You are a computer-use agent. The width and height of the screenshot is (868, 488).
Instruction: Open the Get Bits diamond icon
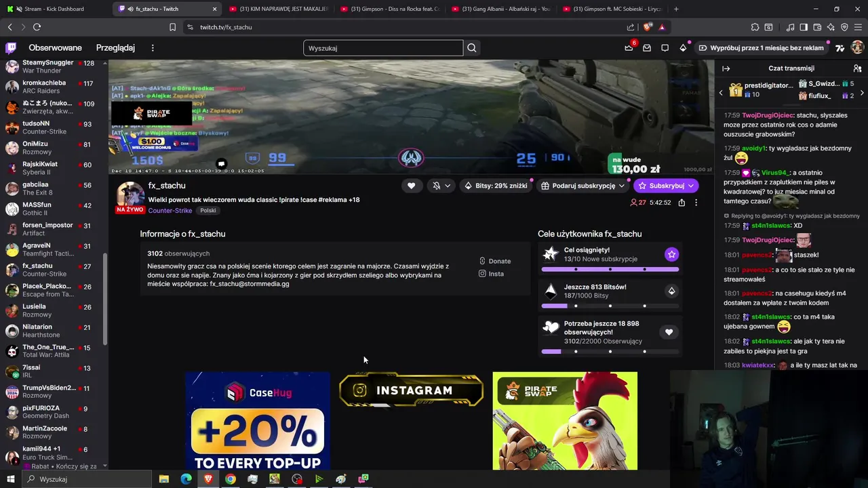pos(683,48)
